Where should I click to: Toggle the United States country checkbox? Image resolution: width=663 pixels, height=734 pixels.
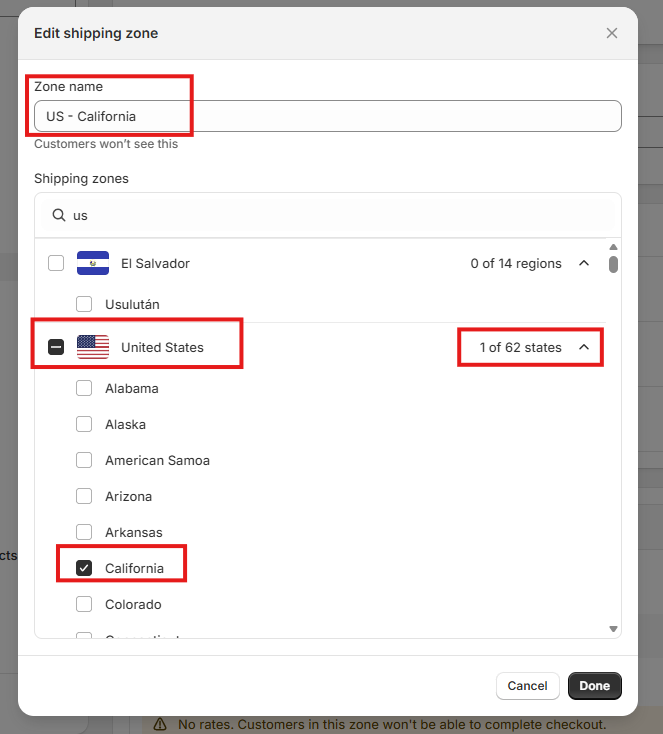pos(56,347)
